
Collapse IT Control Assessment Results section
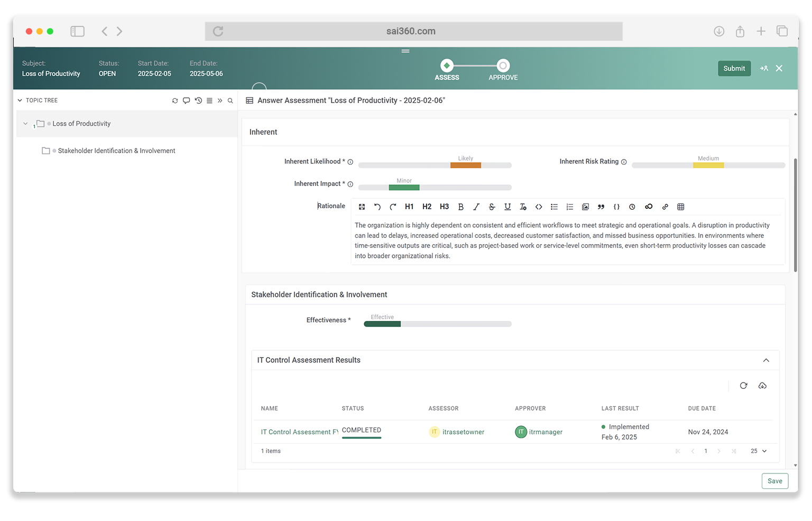click(x=766, y=360)
